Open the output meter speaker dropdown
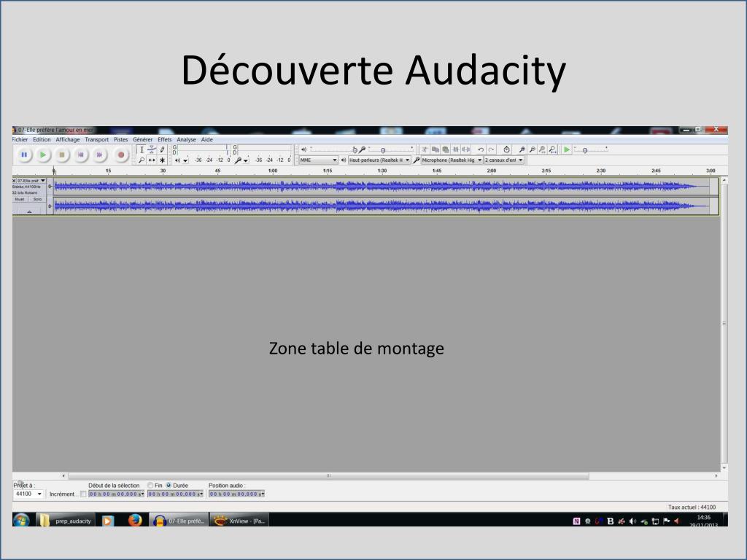The image size is (747, 560). click(185, 160)
